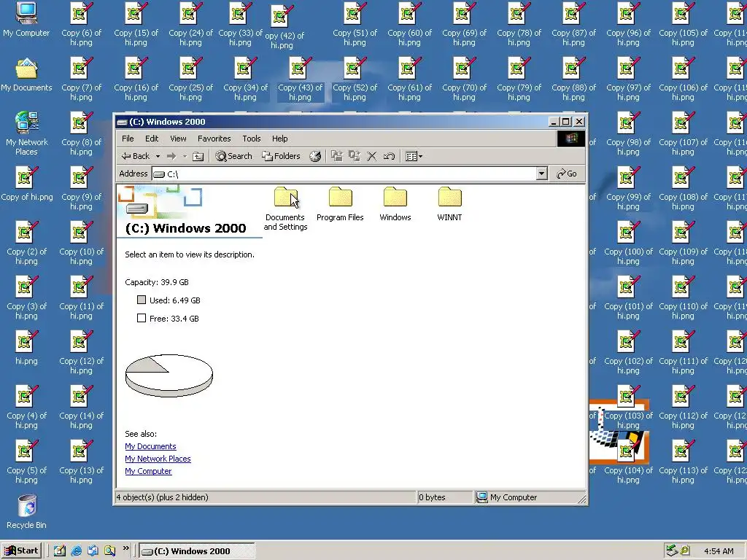Click the Used space legend swatch
Screen dimensions: 747x560
[142, 300]
